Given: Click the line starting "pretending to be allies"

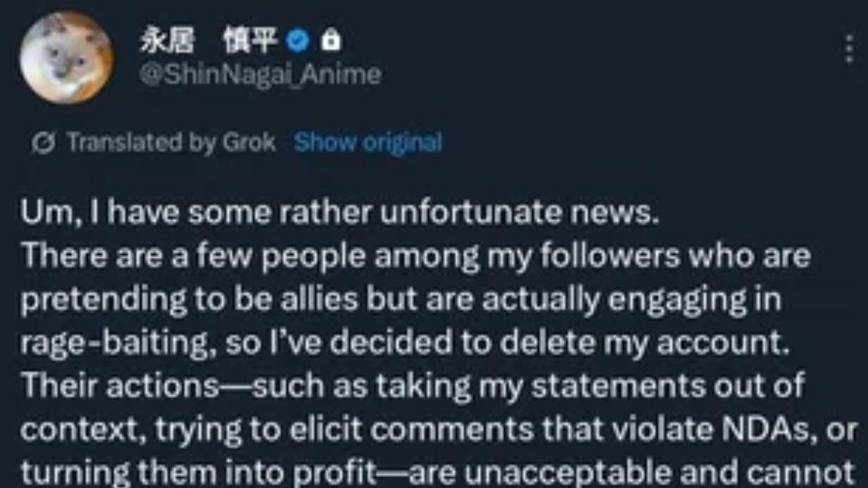Looking at the screenshot, I should [x=401, y=300].
